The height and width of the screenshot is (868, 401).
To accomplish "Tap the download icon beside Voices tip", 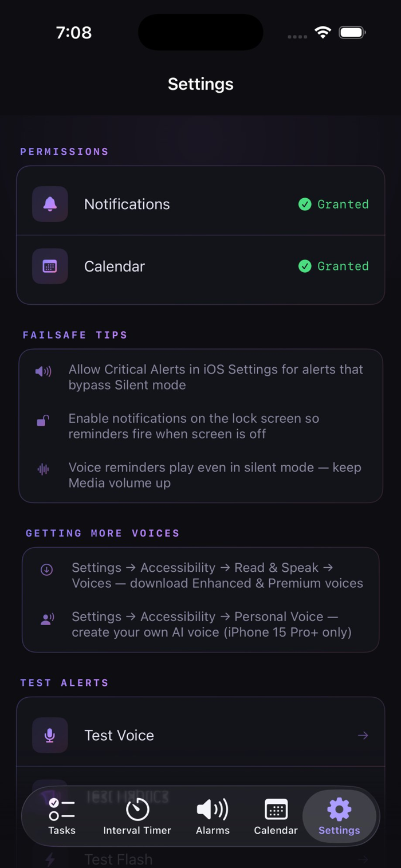I will click(x=46, y=569).
